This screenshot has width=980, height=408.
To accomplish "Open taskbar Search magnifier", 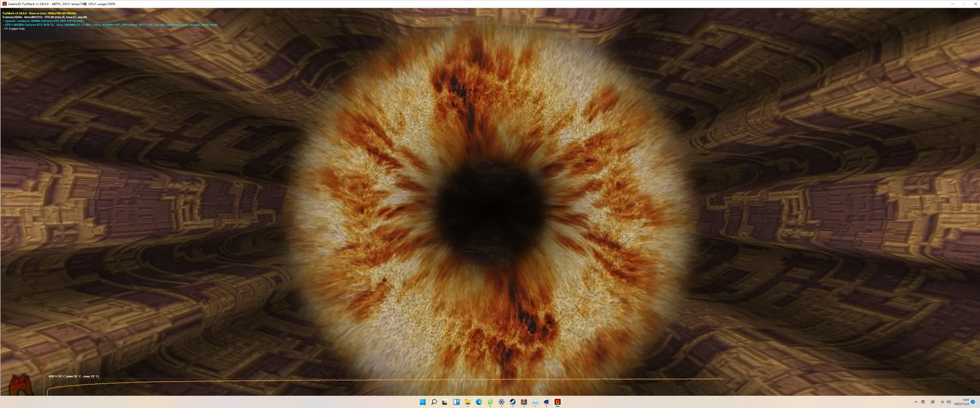I will [434, 402].
